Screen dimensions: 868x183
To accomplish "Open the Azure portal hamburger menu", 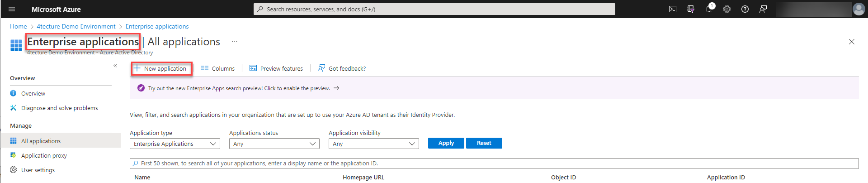I will 12,9.
